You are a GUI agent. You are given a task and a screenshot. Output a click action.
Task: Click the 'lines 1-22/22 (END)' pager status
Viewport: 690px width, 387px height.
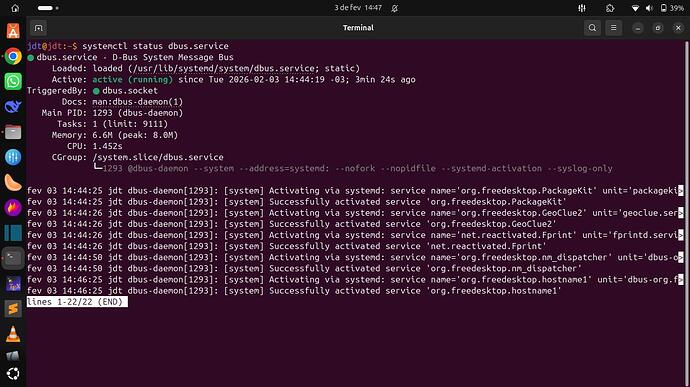(77, 302)
